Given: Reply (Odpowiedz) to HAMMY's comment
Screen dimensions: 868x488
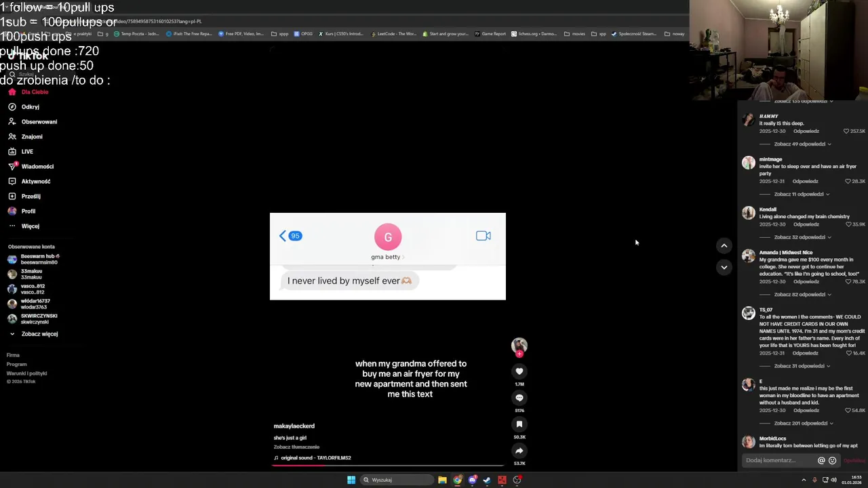Looking at the screenshot, I should point(806,131).
